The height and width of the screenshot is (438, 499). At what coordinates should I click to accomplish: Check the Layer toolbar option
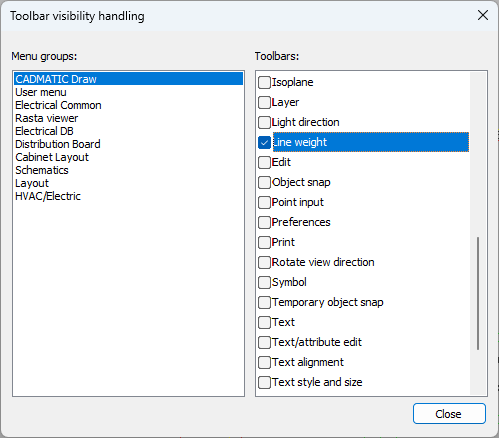[x=264, y=102]
